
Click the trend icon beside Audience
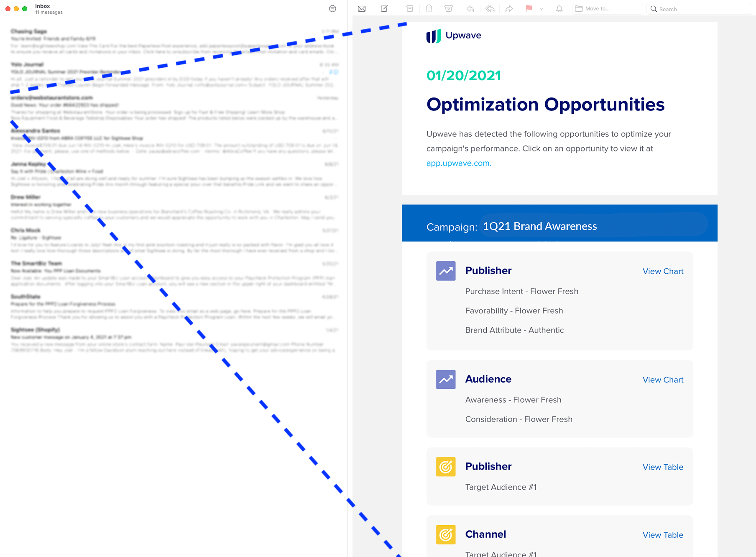coord(446,379)
